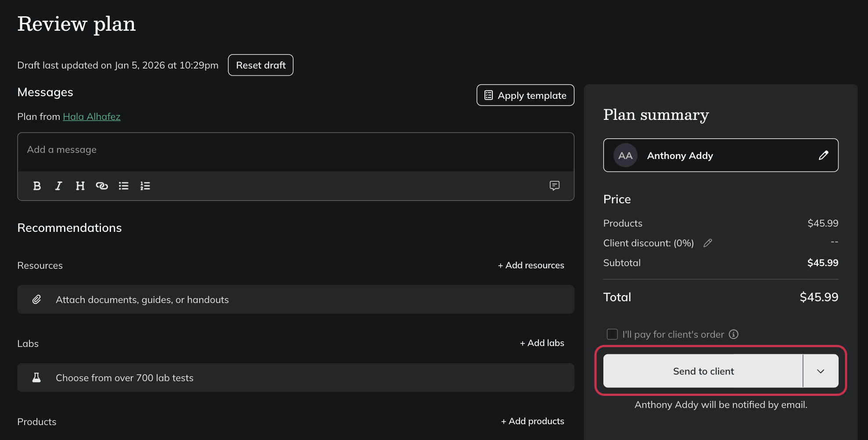This screenshot has width=868, height=440.
Task: Expand the Send to client dropdown arrow
Action: tap(820, 371)
